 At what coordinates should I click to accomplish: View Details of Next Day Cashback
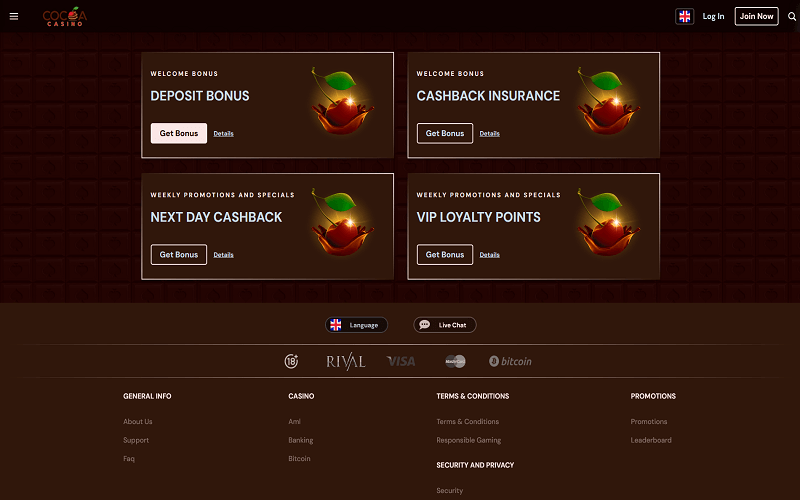(223, 254)
